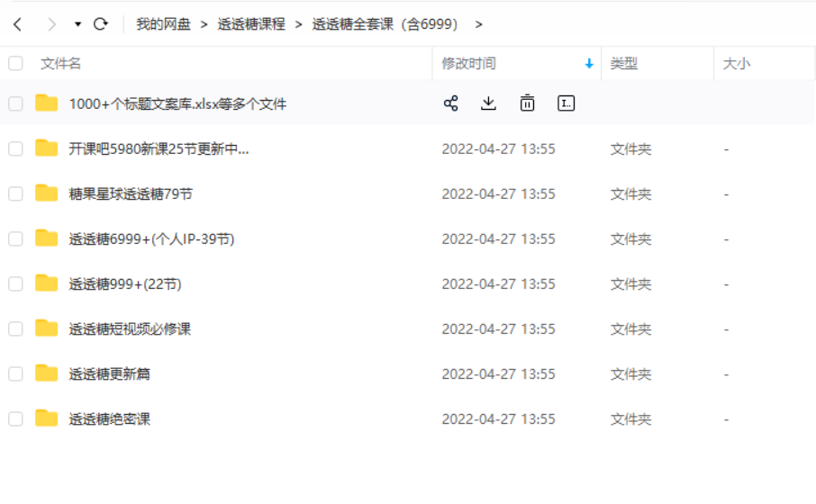
Task: Select 透透糖全套课 (含6999) breadcrumb
Action: 385,24
